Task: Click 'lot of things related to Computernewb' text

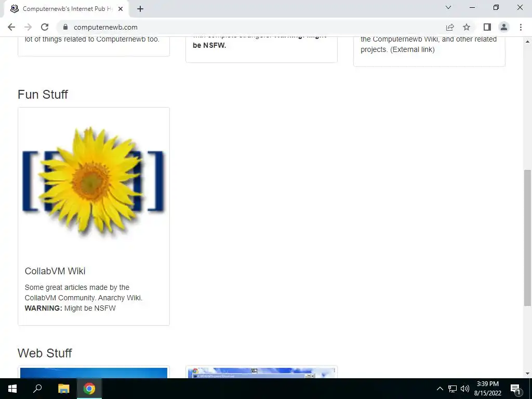Action: tap(92, 39)
